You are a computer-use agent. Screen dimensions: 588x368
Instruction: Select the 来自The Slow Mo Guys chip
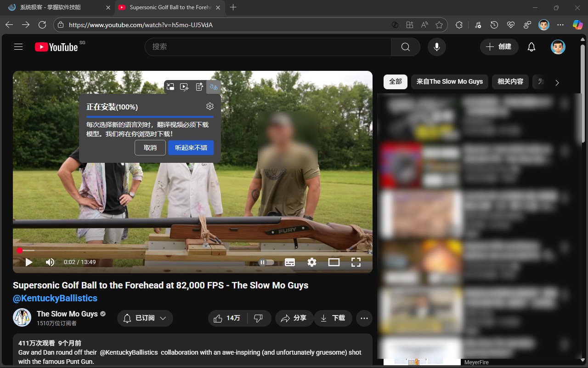(450, 81)
